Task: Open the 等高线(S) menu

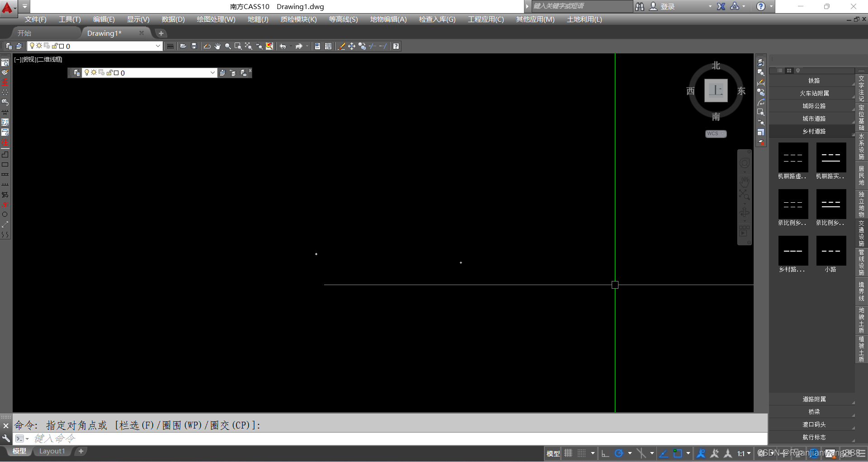Action: coord(343,19)
